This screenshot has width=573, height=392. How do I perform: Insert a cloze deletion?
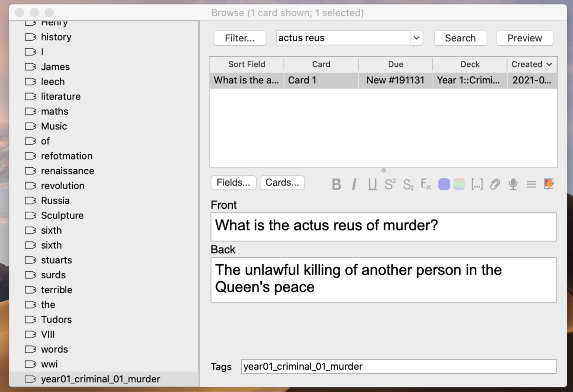coord(477,184)
